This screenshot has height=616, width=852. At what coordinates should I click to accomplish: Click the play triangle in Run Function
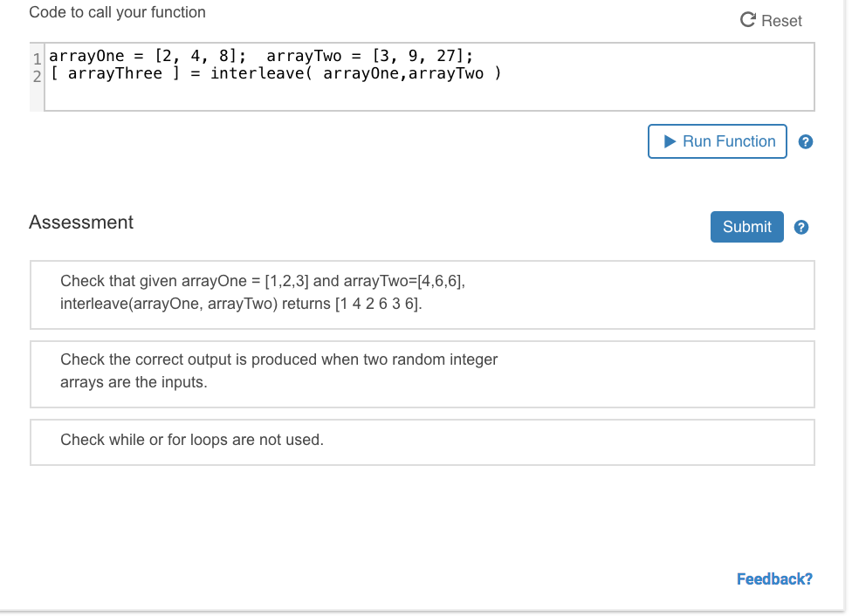pos(670,141)
